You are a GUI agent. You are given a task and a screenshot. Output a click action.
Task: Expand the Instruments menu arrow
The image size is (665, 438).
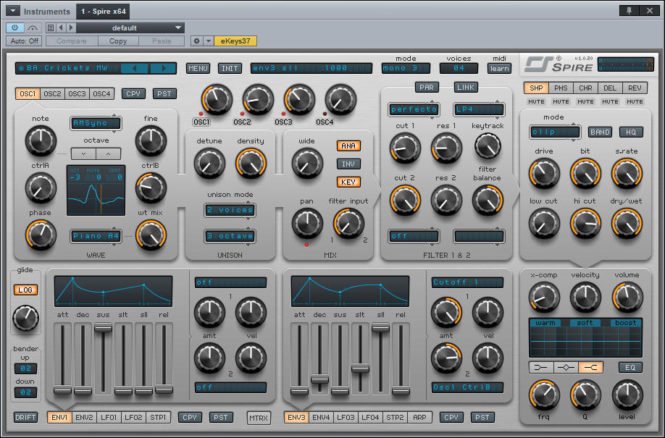pos(13,11)
